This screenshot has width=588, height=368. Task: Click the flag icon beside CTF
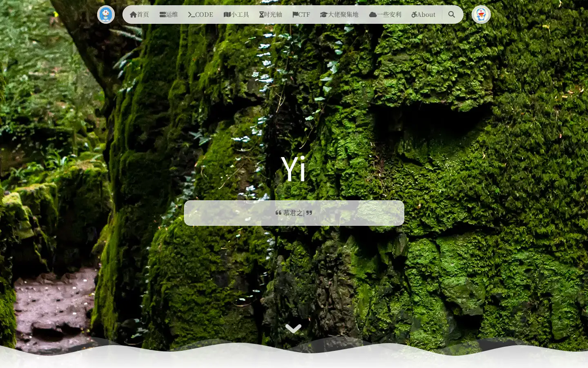[295, 15]
